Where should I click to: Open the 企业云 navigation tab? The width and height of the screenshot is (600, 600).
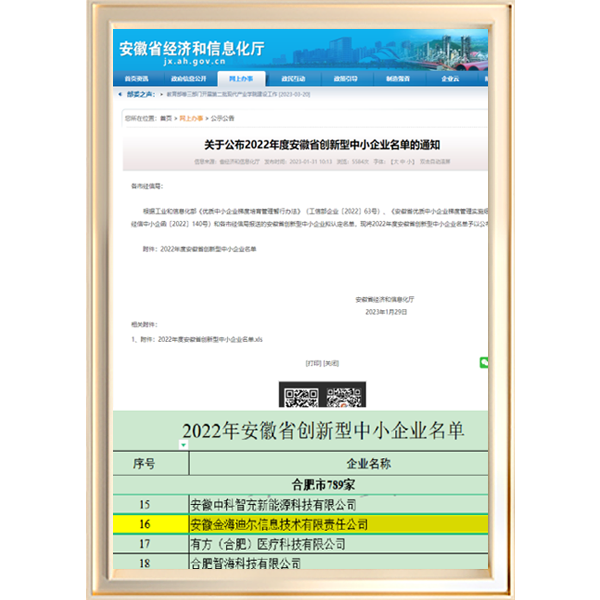[450, 79]
